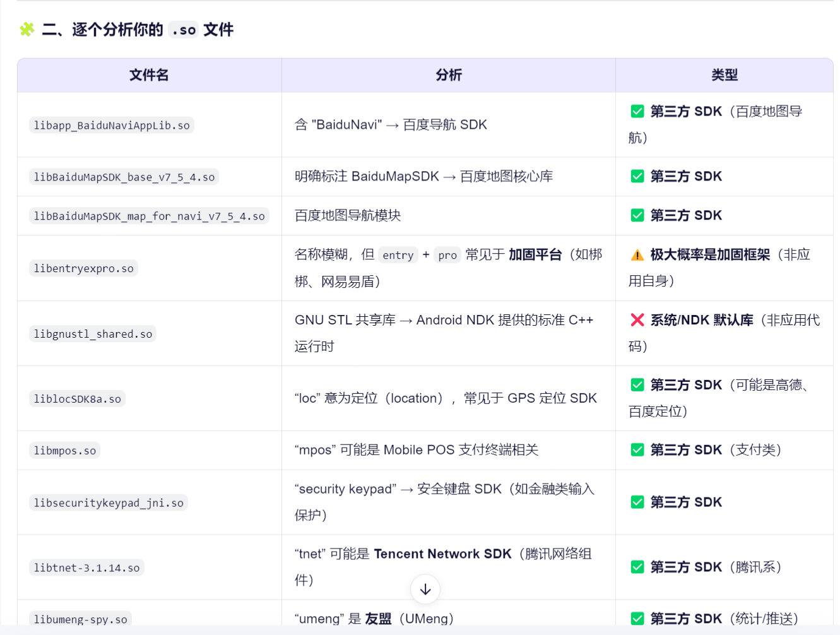
Task: Click green checkmark in libBaiduMapSDK_base row
Action: click(x=637, y=177)
